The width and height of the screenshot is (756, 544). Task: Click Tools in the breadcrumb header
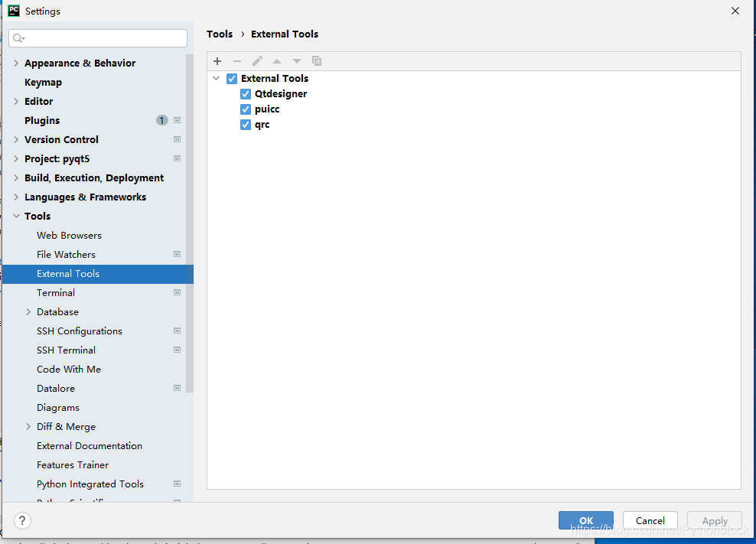(220, 34)
